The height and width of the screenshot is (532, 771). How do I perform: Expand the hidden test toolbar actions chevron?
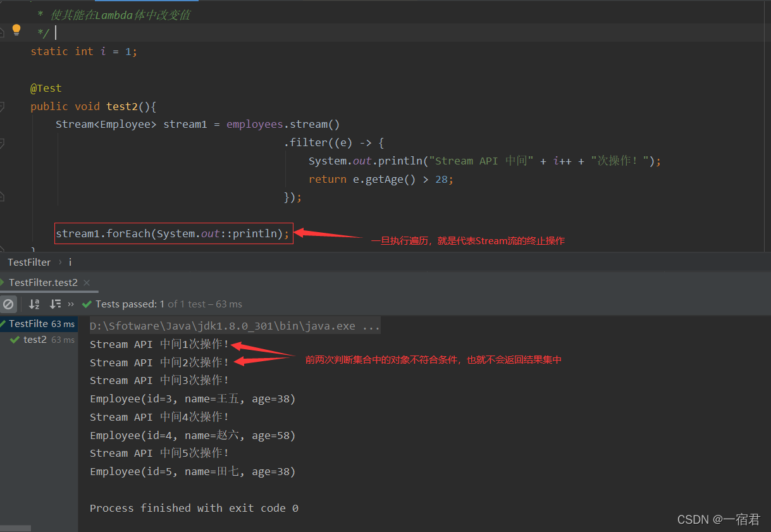pyautogui.click(x=71, y=304)
